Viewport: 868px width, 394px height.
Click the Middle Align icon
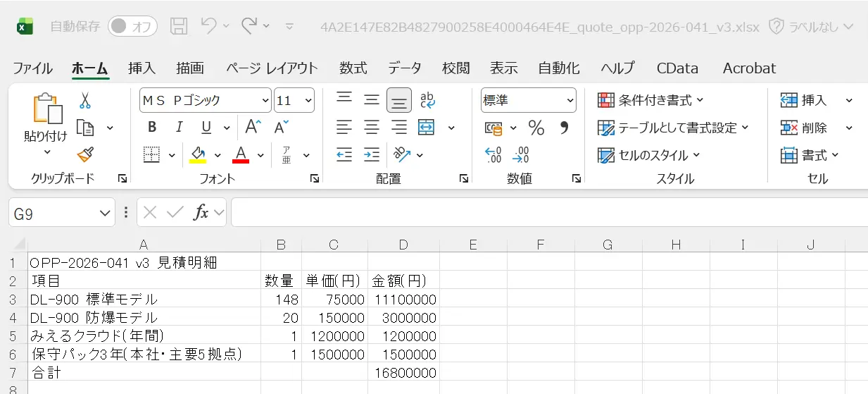click(x=372, y=100)
